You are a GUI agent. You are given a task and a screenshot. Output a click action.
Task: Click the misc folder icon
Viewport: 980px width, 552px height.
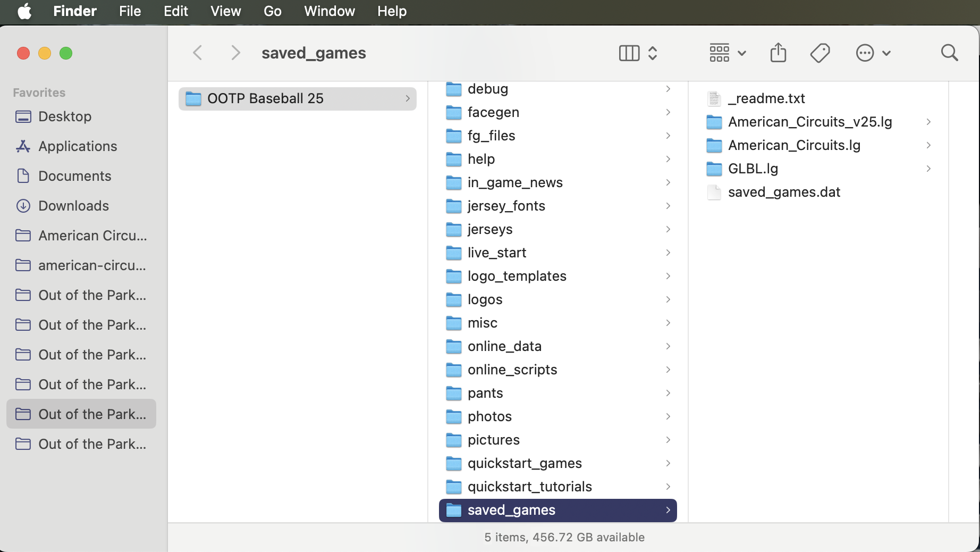[x=454, y=323]
